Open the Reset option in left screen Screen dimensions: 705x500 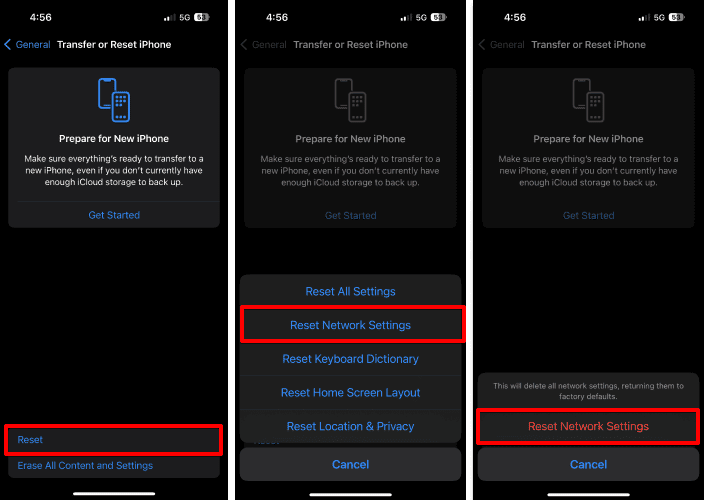pos(114,440)
